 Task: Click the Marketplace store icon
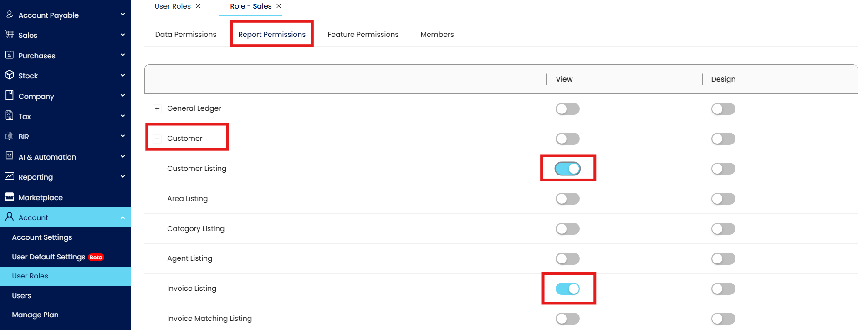click(x=9, y=197)
